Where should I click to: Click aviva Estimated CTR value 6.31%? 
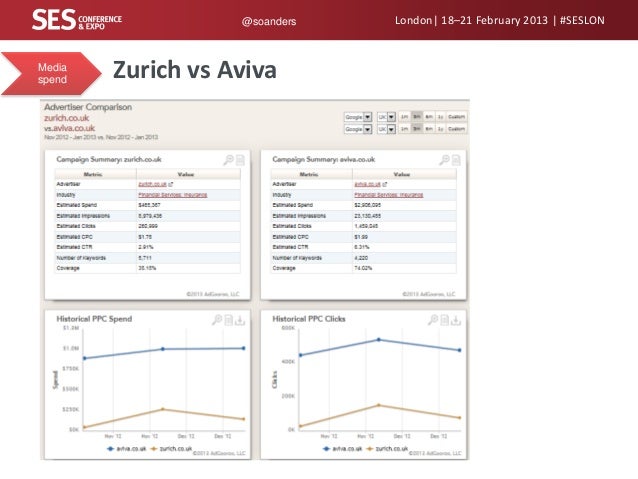tap(362, 247)
